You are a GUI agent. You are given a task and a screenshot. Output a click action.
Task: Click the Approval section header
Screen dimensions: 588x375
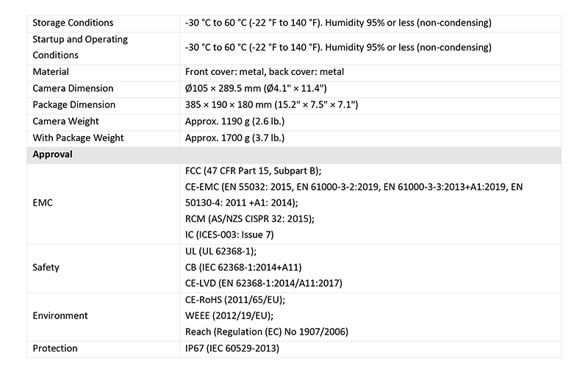[x=54, y=154]
